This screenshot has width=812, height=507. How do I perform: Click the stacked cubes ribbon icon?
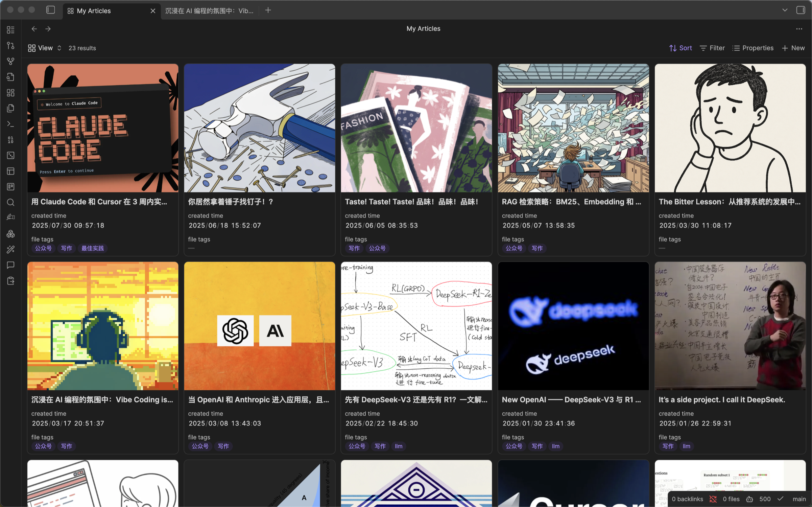[x=10, y=234]
